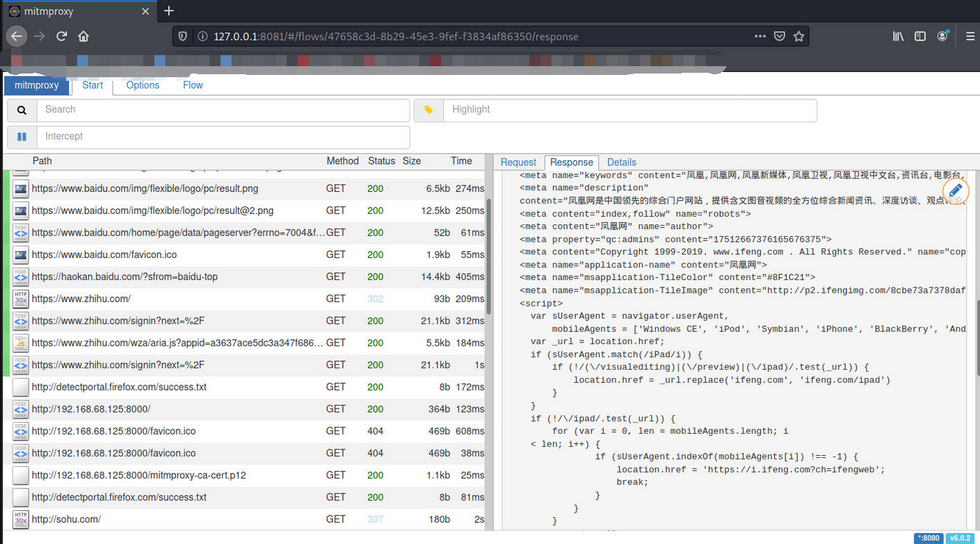
Task: Click the mitmproxy main menu button
Action: [37, 85]
